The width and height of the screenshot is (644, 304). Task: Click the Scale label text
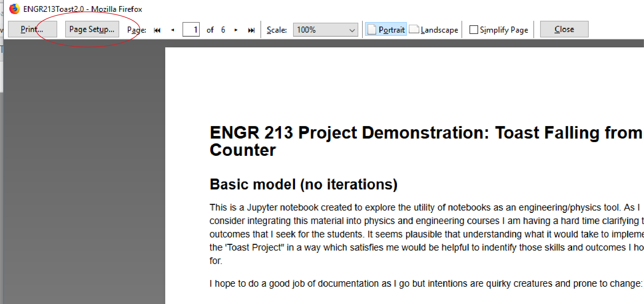(276, 30)
